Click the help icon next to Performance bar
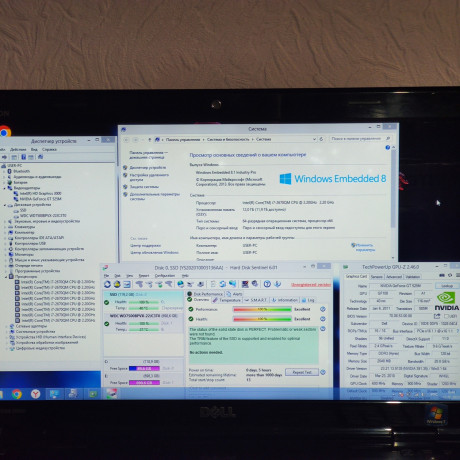The height and width of the screenshot is (460, 460). (322, 309)
